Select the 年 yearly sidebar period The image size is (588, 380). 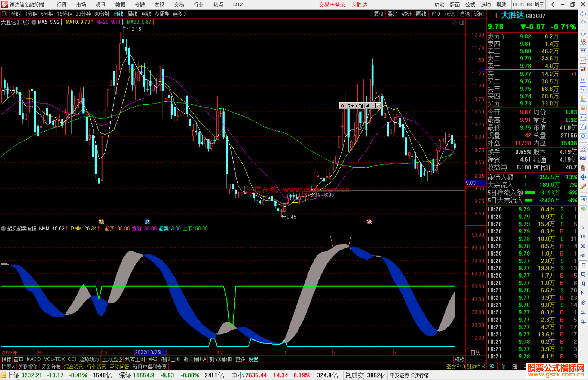tap(583, 321)
